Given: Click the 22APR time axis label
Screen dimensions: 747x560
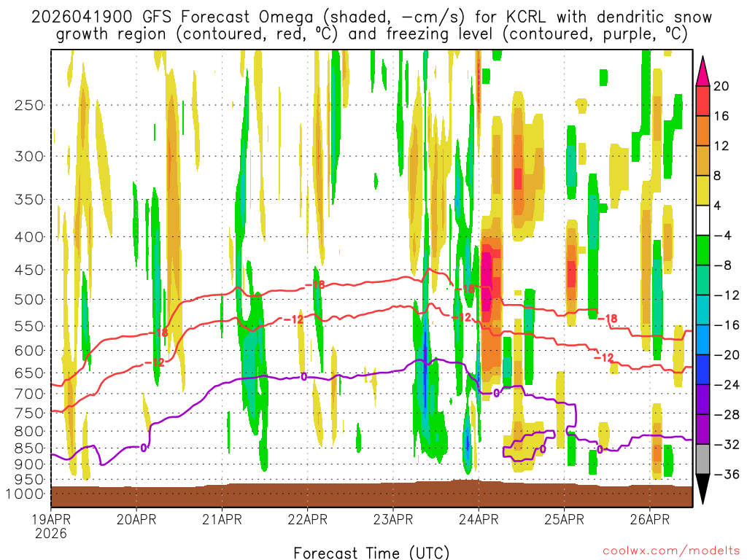Looking at the screenshot, I should click(x=307, y=519).
